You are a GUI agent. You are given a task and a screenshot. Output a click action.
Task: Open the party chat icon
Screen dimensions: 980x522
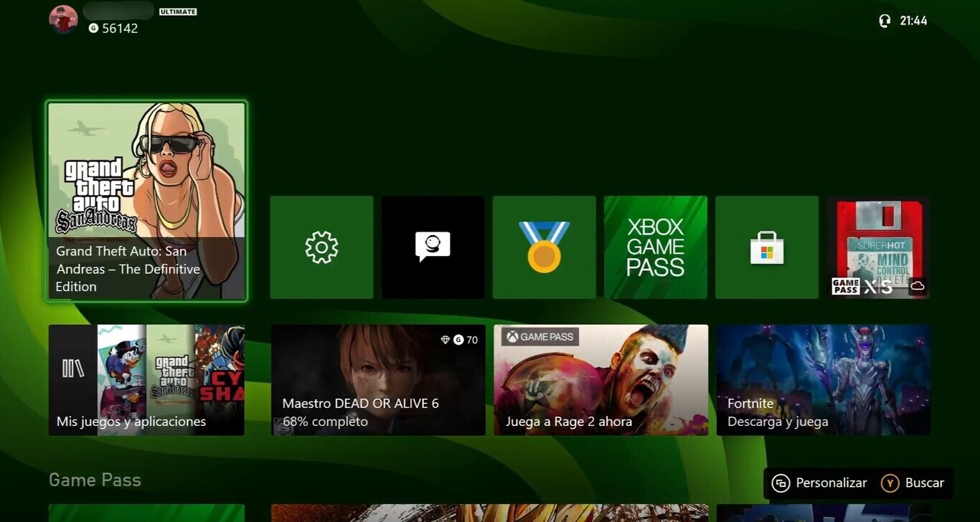coord(433,247)
